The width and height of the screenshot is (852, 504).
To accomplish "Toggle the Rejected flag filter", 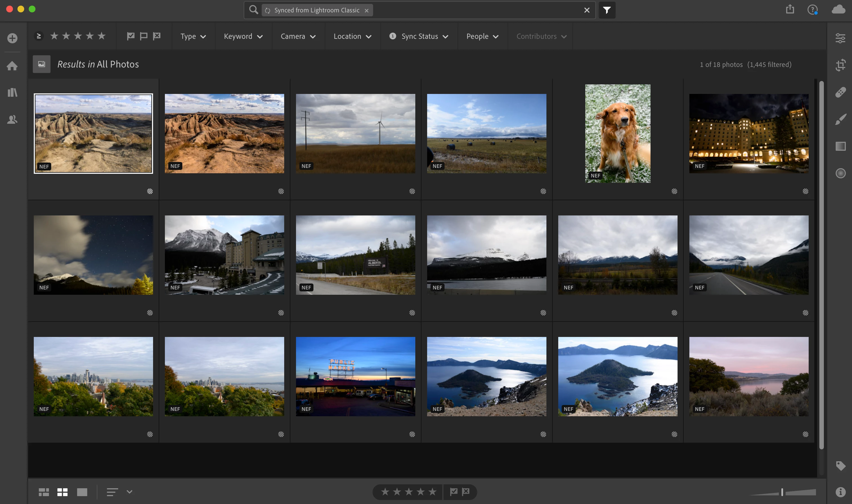I will click(x=157, y=36).
